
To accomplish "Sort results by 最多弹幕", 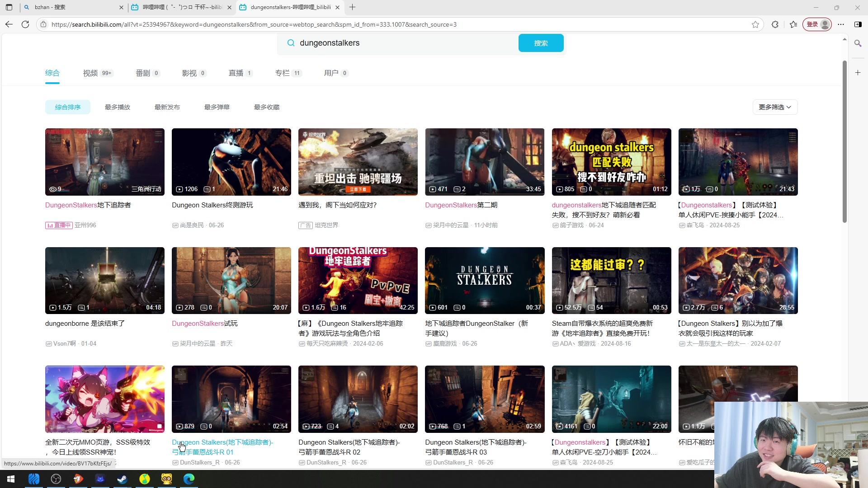I will coord(217,107).
